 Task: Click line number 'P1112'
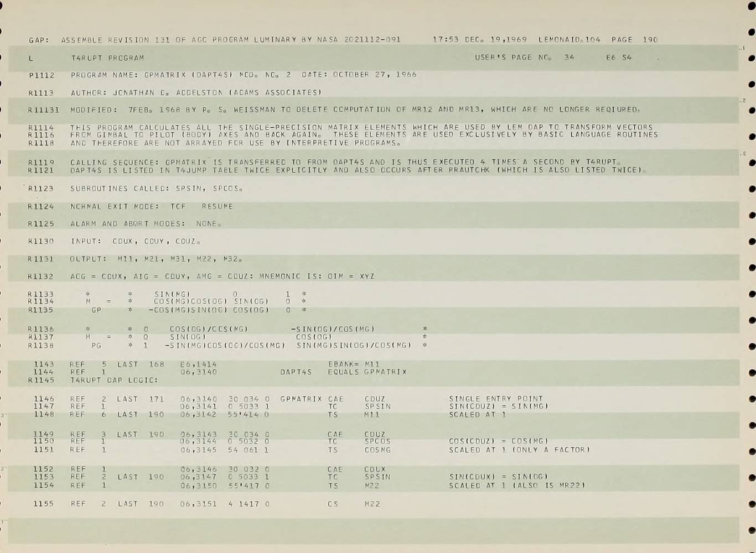42,75
